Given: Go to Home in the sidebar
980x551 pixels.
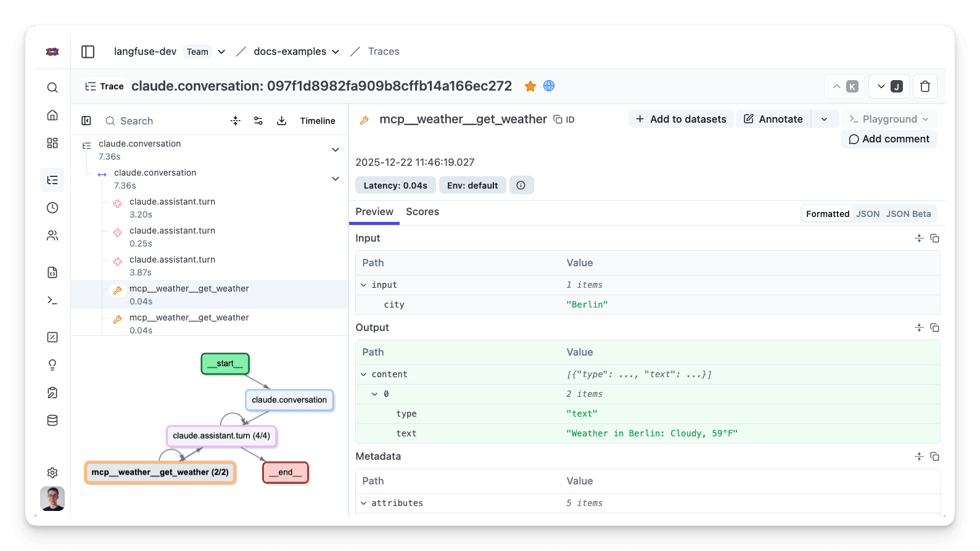Looking at the screenshot, I should 52,115.
